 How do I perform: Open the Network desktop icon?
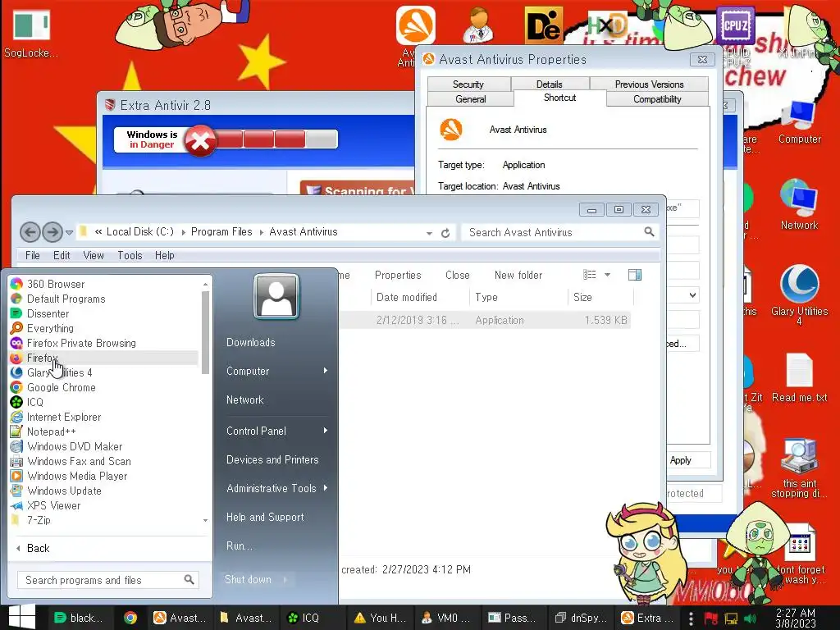[x=799, y=205]
